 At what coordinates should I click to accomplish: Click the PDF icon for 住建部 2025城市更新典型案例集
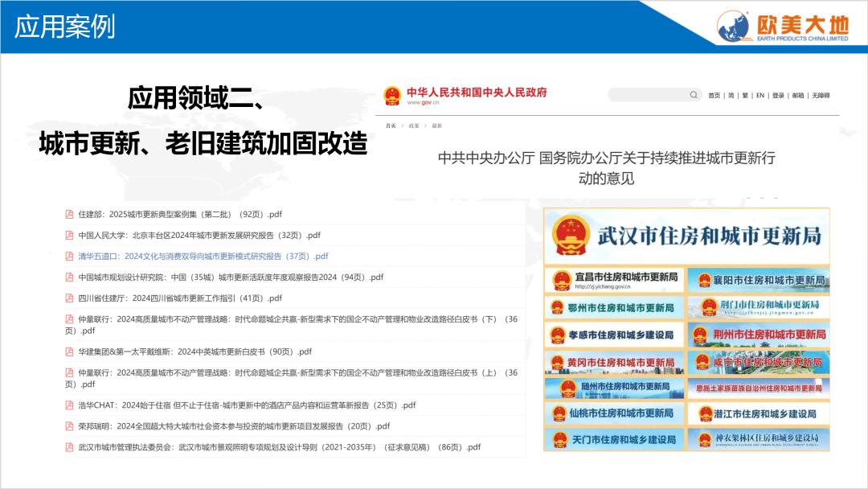[70, 214]
